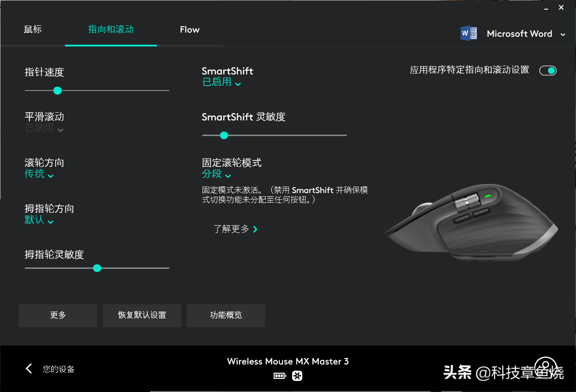Close the Logitech Options window
Viewport: 576px width, 392px height.
coord(561,7)
